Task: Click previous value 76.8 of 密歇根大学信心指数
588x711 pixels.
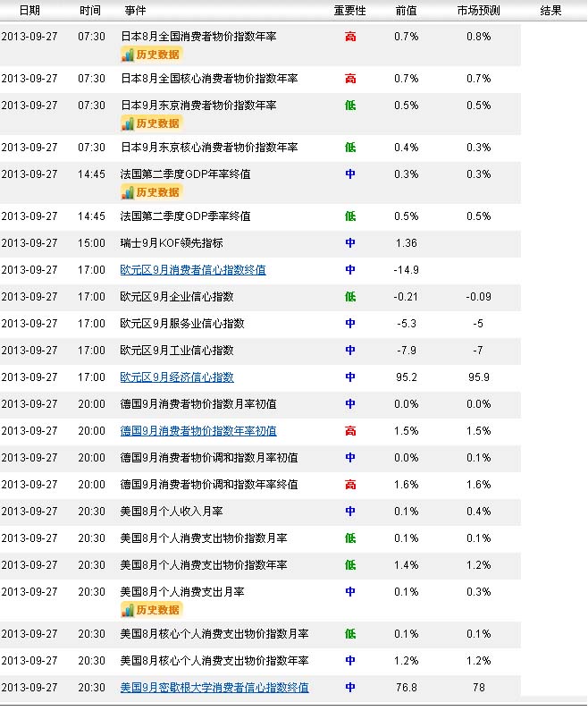Action: 407,688
